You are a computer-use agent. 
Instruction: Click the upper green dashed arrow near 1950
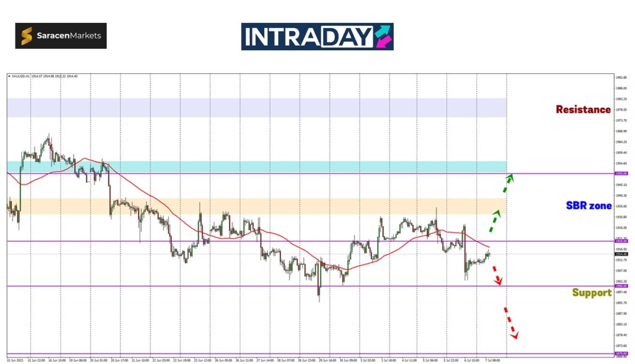pos(508,182)
